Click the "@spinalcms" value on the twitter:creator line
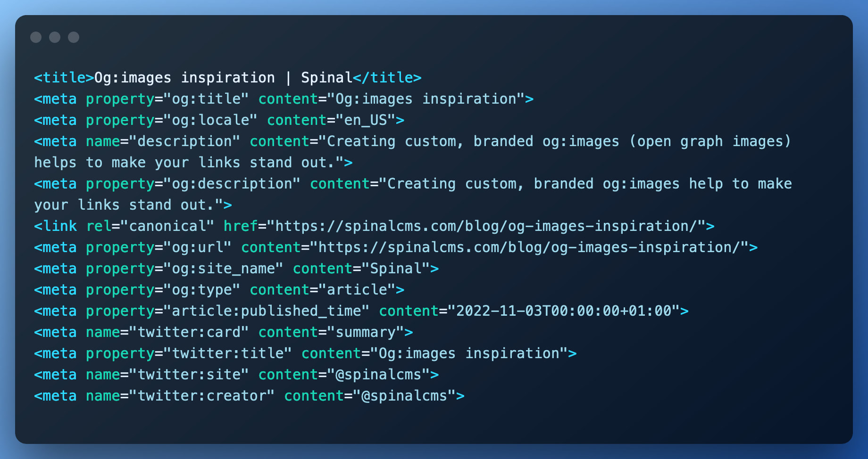The height and width of the screenshot is (459, 868). click(404, 395)
